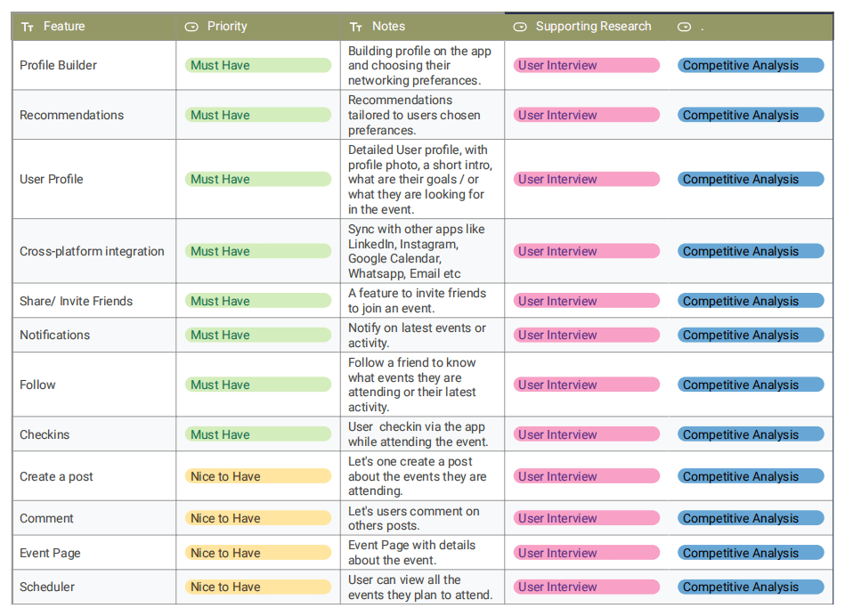
Task: Click Must Have tag for Profile Builder
Action: [257, 65]
